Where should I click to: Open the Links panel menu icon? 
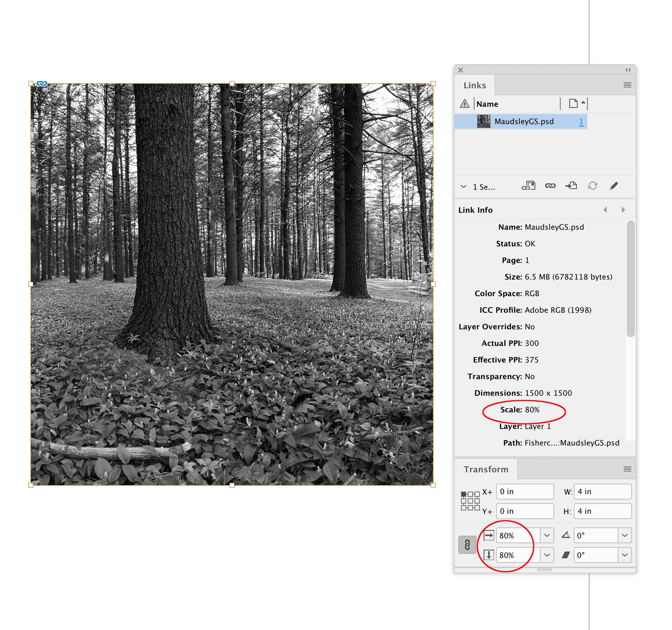627,85
